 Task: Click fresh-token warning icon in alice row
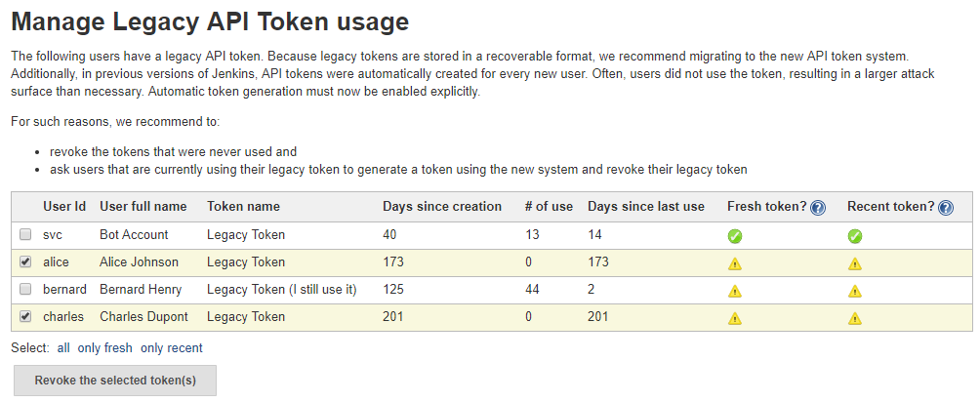pyautogui.click(x=735, y=263)
